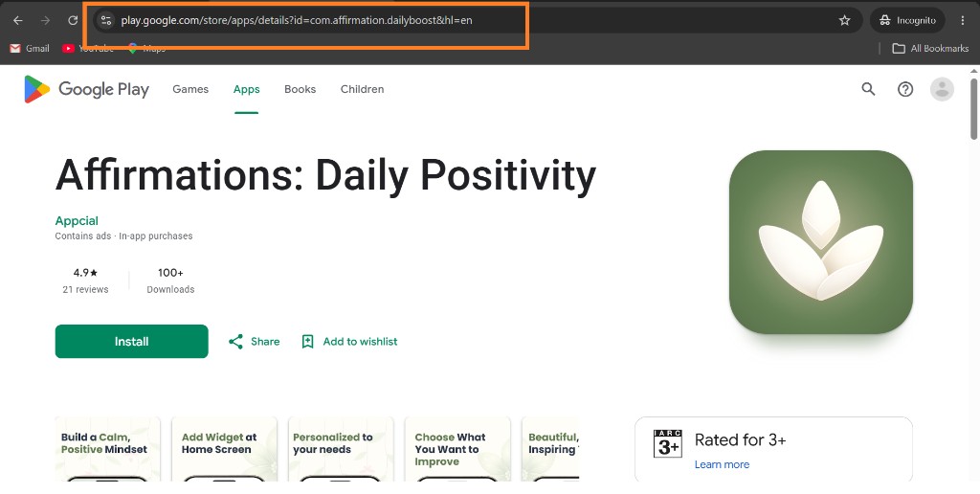Viewport: 980px width, 494px height.
Task: Open the 'Build a Calm, Positive Mindset' screenshot
Action: click(x=107, y=449)
